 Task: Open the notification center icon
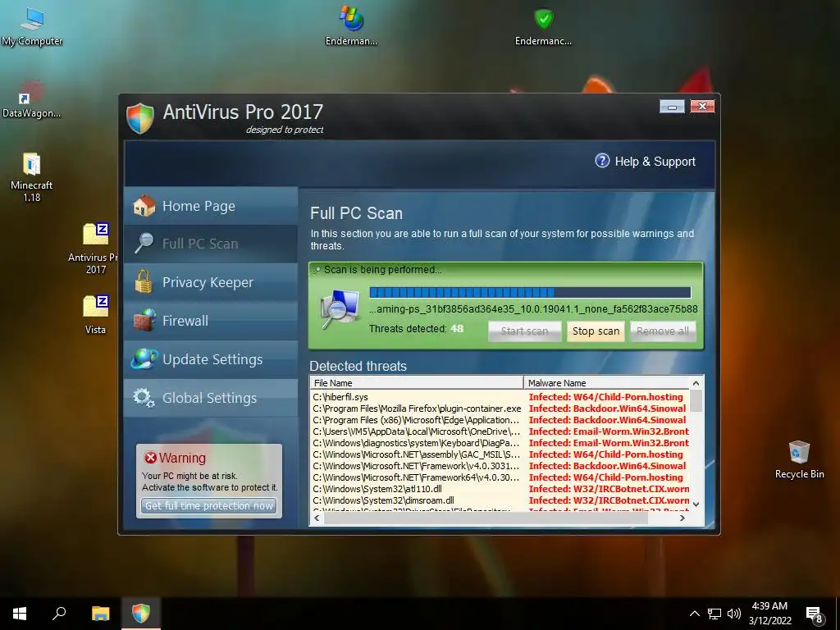pyautogui.click(x=815, y=614)
